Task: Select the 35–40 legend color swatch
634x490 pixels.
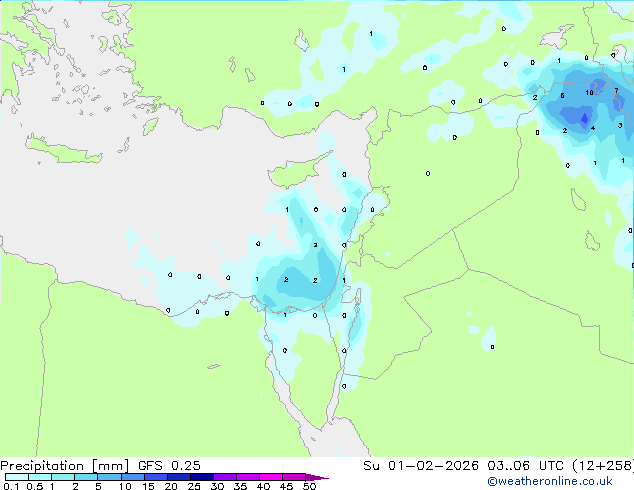Action: (248, 477)
